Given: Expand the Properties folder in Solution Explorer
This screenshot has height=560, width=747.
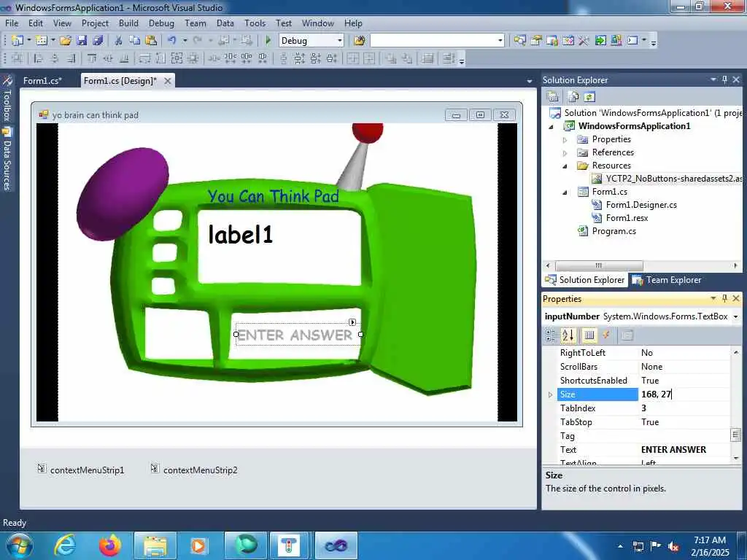Looking at the screenshot, I should point(565,140).
